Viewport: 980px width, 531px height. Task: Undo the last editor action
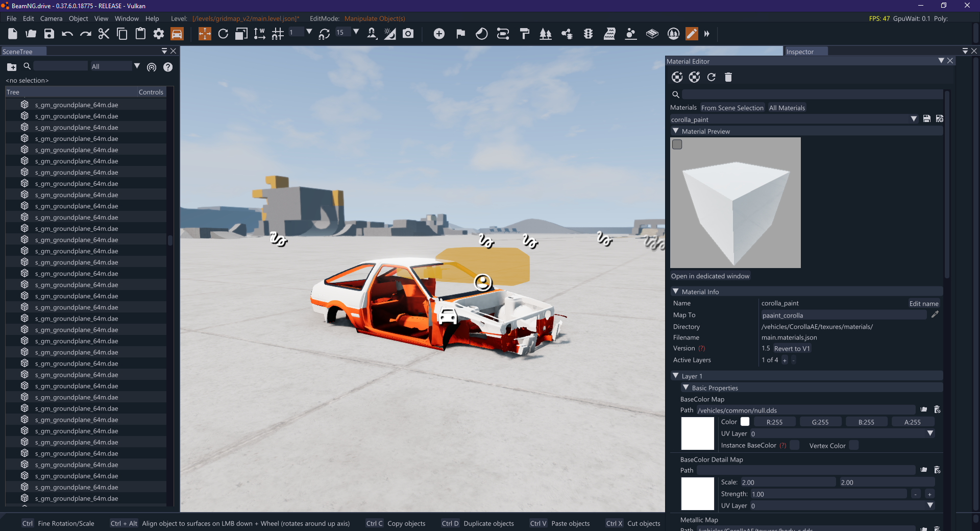pos(67,34)
